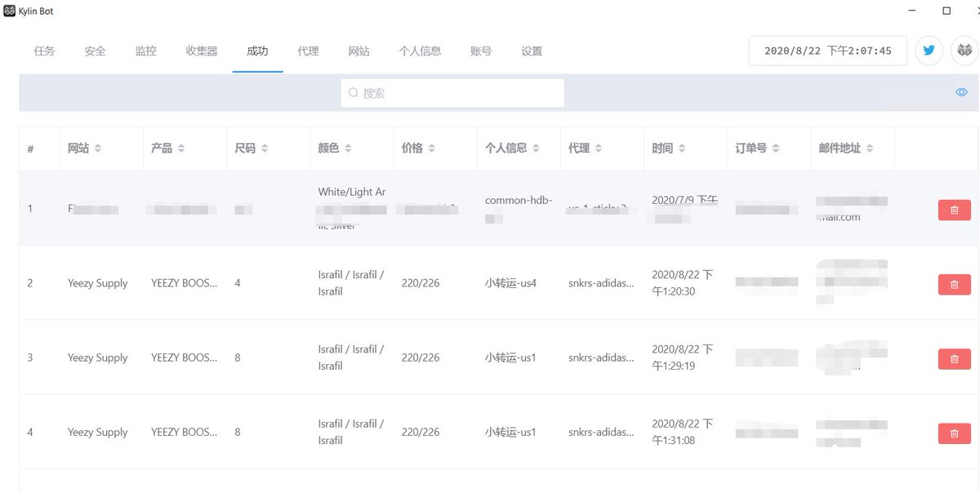Delete the order at 下午1:29:19

click(954, 358)
